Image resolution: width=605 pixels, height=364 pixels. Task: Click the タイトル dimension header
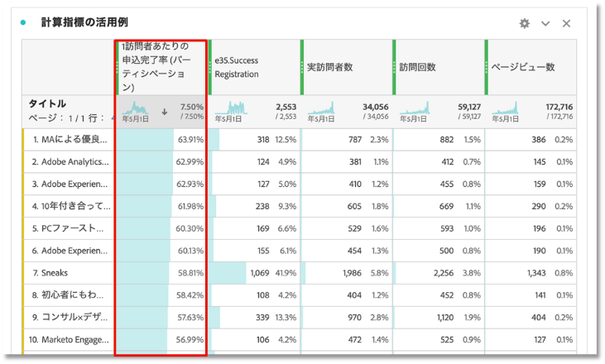click(x=48, y=103)
